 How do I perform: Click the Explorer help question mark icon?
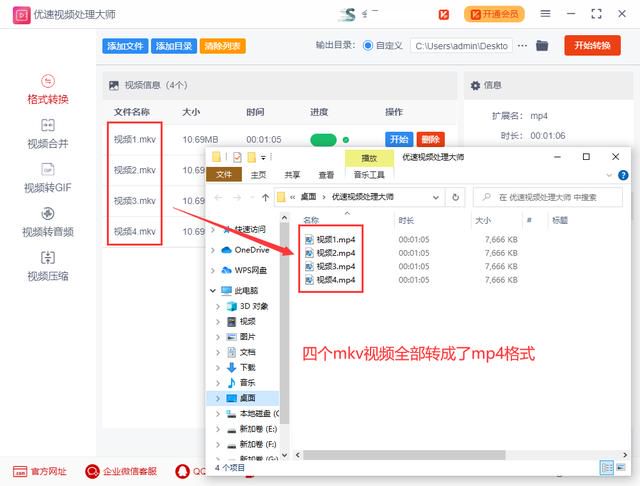[x=623, y=175]
